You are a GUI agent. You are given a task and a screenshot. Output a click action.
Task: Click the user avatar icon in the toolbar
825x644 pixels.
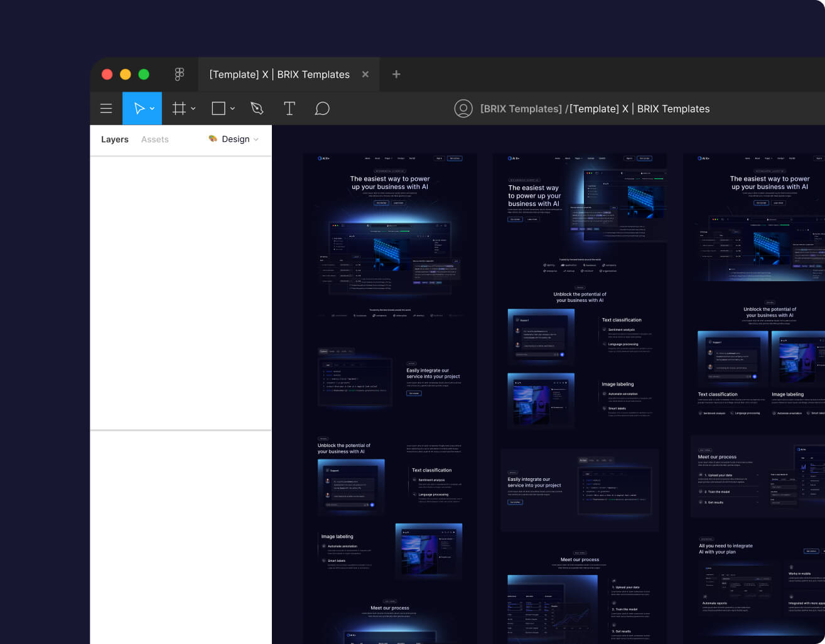463,108
